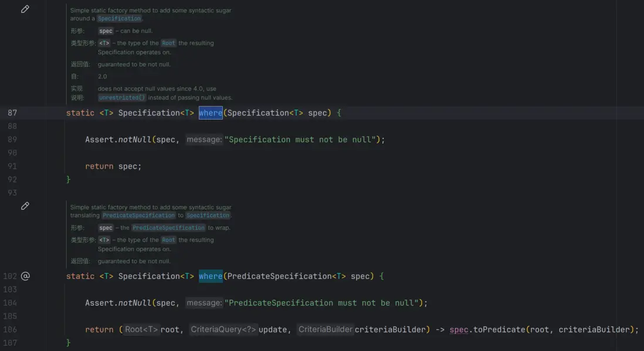Click the CriteriaBuilder inlay hint on line 106
This screenshot has height=351, width=644.
point(326,330)
